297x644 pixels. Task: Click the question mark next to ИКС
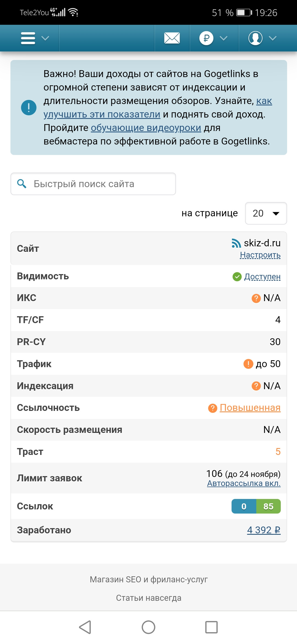(x=256, y=298)
